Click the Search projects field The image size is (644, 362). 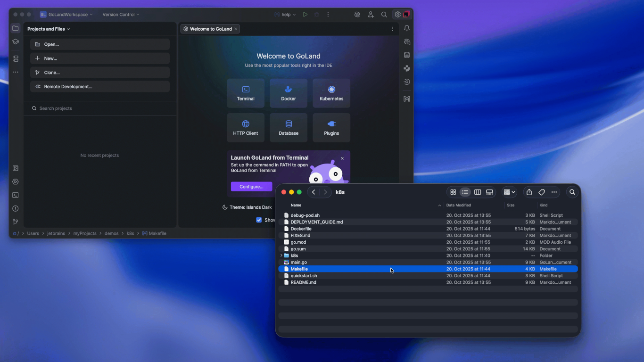pos(100,108)
